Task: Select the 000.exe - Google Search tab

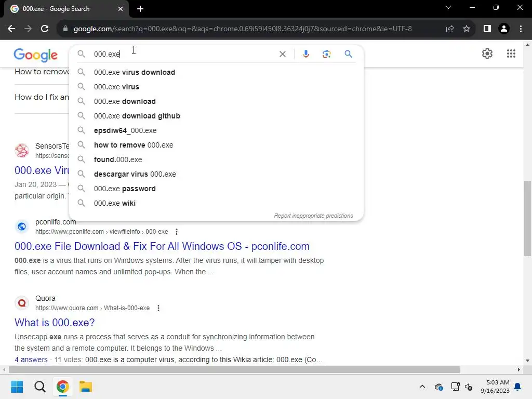Action: point(64,9)
